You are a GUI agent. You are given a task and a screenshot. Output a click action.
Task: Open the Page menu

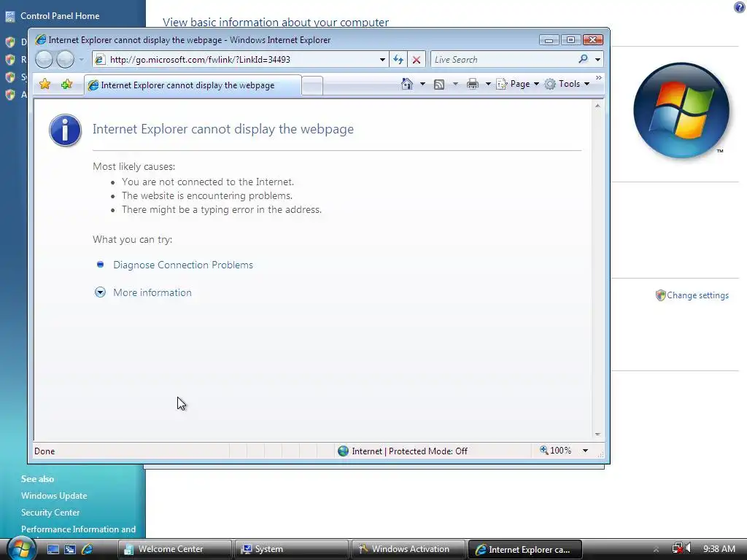point(517,84)
